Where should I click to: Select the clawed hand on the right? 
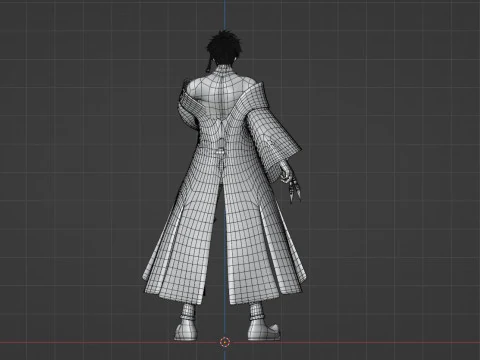click(x=291, y=182)
